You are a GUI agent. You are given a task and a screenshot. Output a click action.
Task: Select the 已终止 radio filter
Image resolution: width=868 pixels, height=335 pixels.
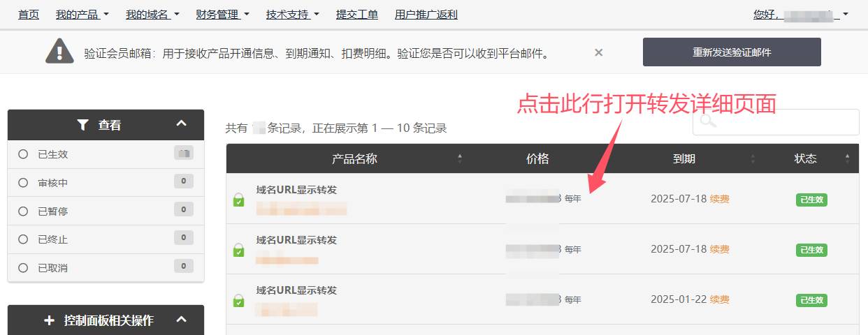pos(23,239)
